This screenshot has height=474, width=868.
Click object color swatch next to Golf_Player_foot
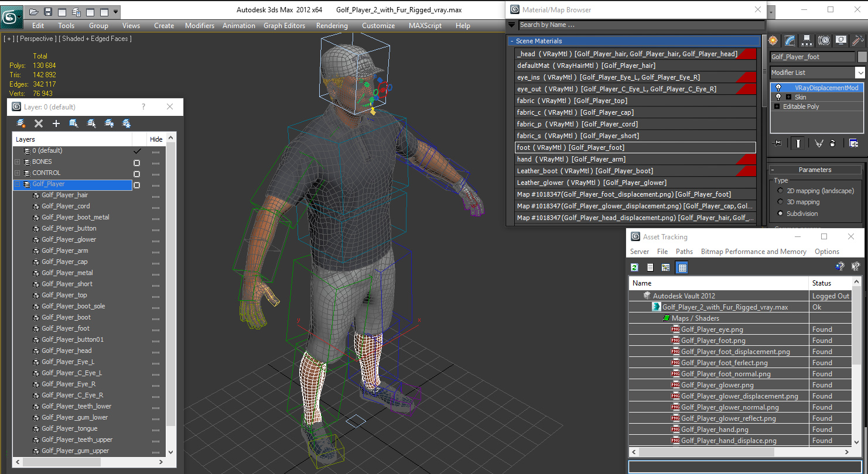[862, 57]
